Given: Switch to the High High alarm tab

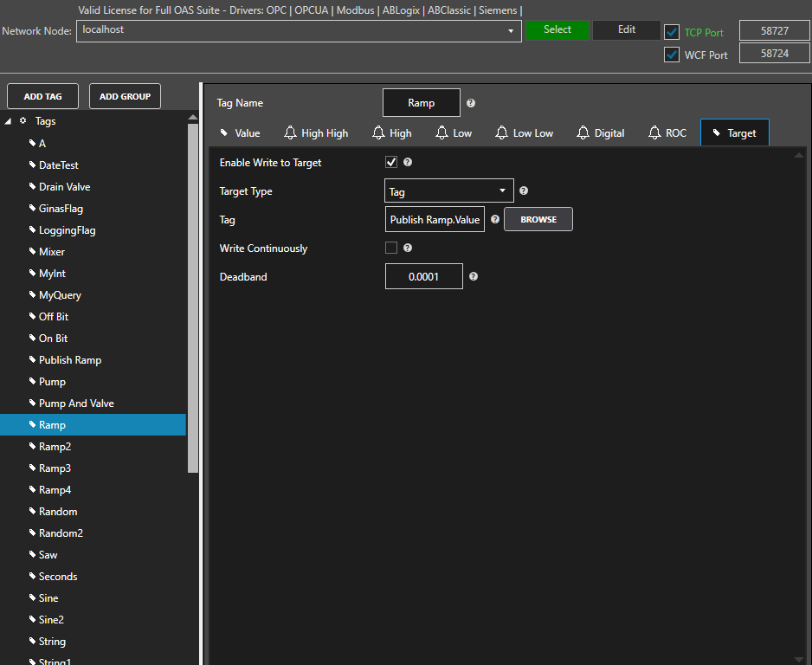Looking at the screenshot, I should [316, 133].
